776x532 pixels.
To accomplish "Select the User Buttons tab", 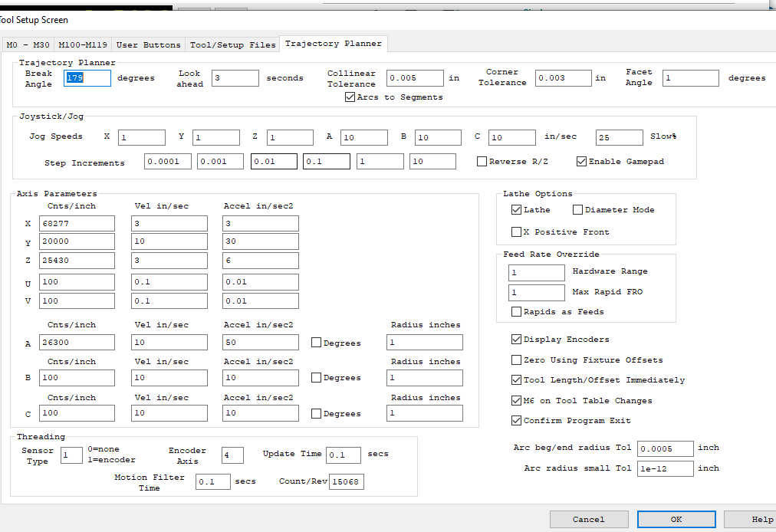I will pos(148,44).
